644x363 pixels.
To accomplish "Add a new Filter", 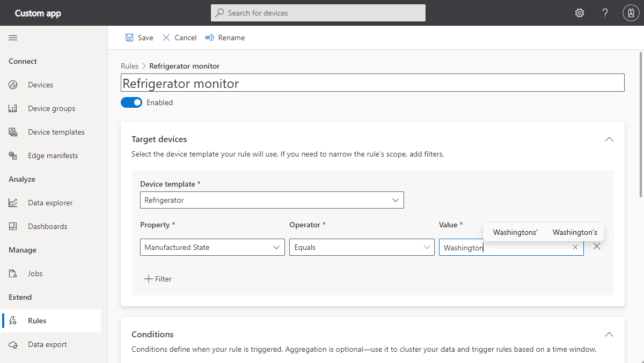I will tap(158, 279).
